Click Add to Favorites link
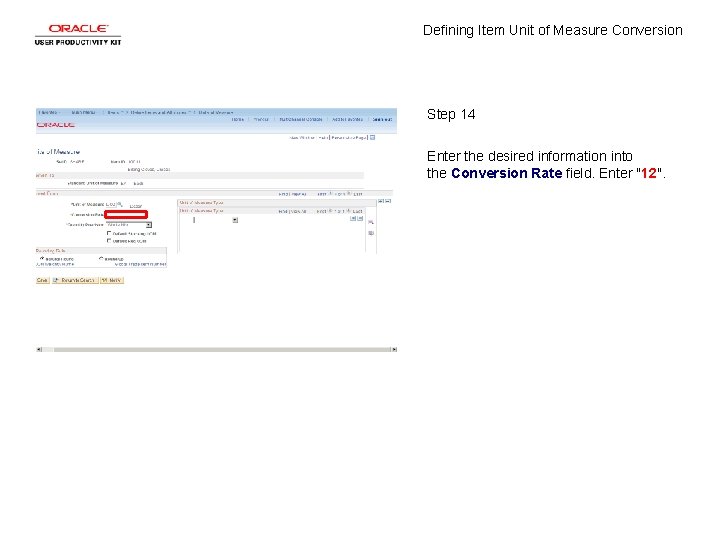This screenshot has height=540, width=720. click(x=347, y=119)
